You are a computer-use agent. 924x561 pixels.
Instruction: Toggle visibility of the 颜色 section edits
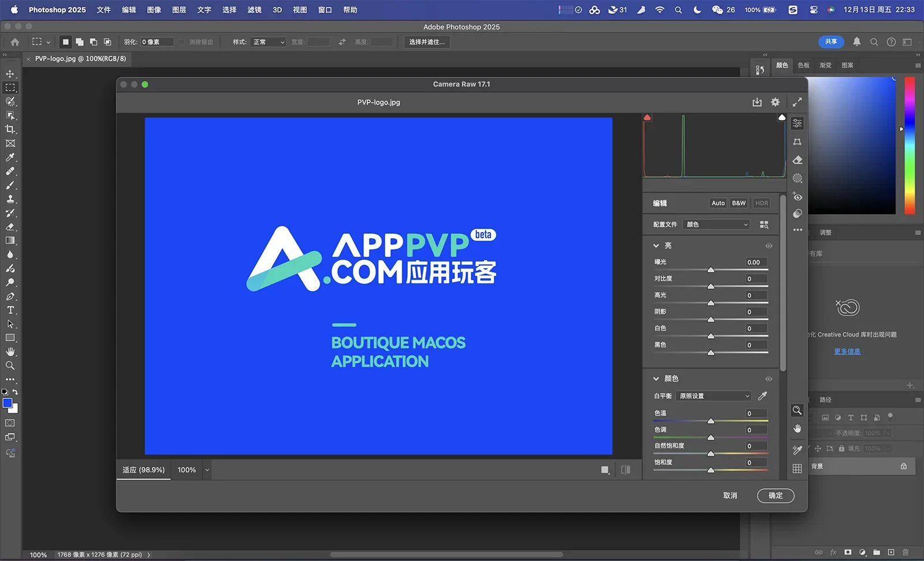point(769,379)
